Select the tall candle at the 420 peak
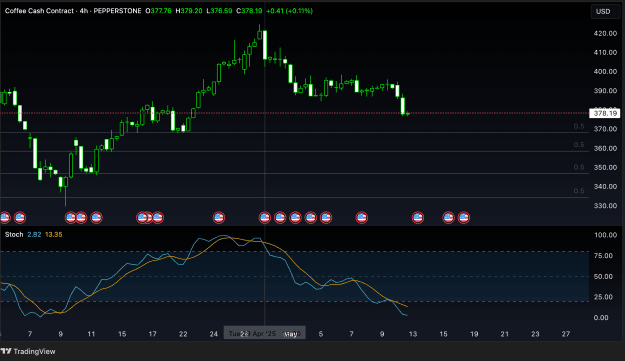Image resolution: width=625 pixels, height=361 pixels. click(265, 45)
